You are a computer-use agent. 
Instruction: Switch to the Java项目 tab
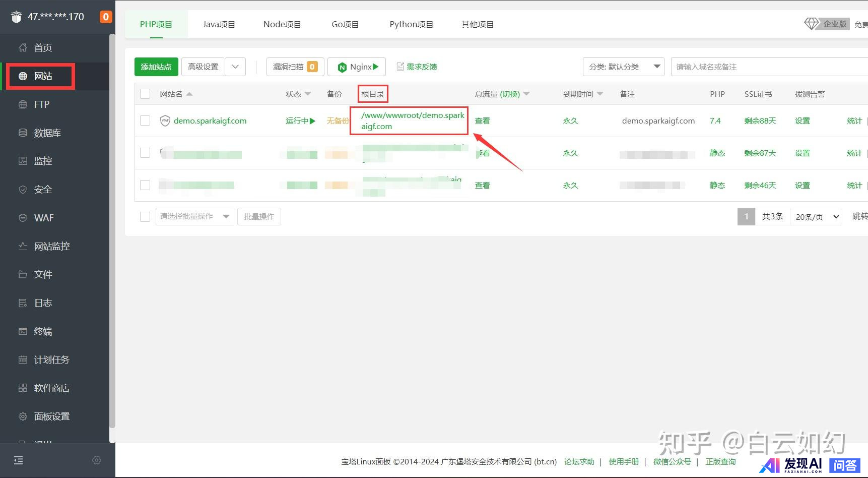coord(219,25)
